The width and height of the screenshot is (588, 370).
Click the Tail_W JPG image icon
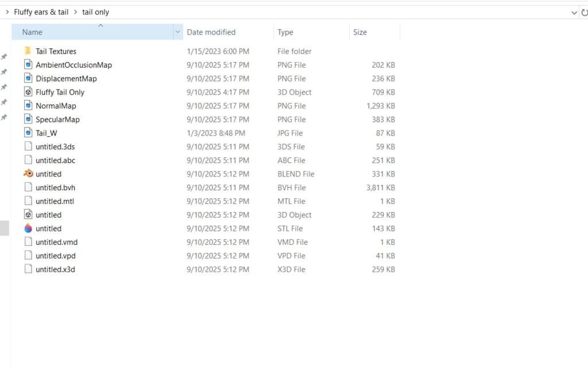coord(28,133)
